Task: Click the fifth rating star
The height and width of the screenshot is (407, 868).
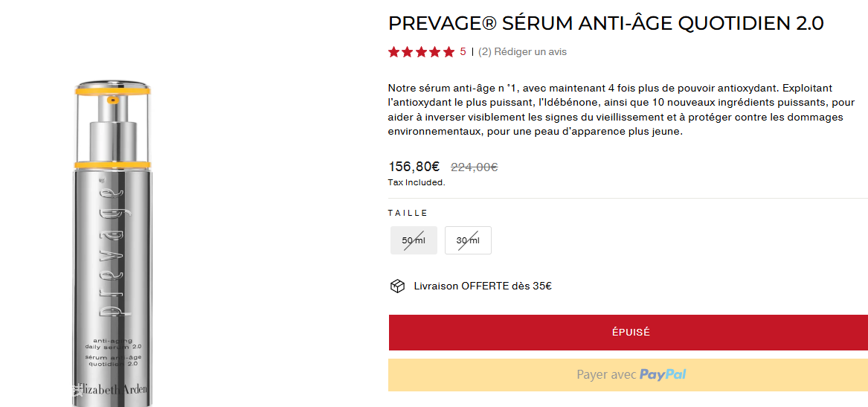Action: pos(449,52)
